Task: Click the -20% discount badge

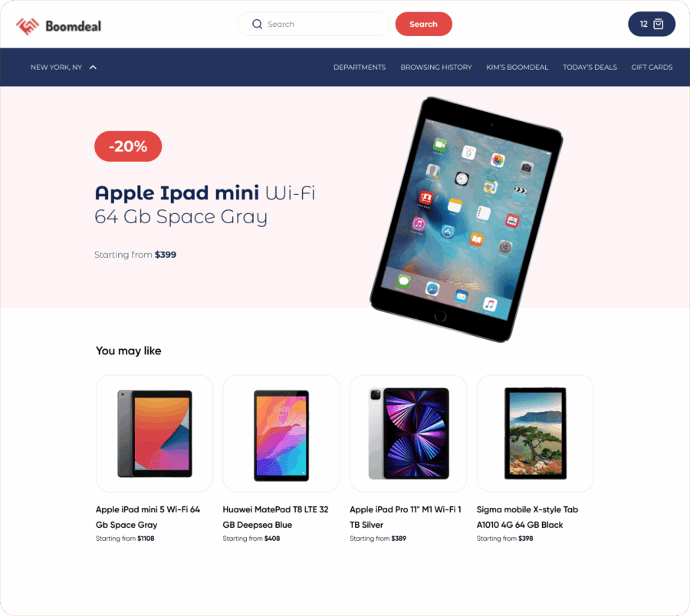Action: (128, 147)
